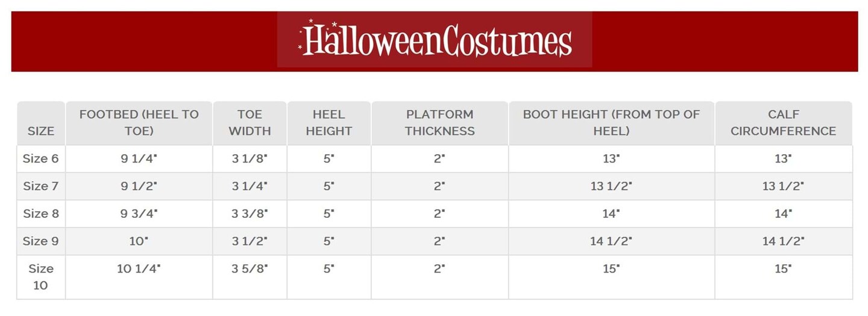Click the Size 7 heel height cell
The image size is (868, 316).
coord(329,187)
